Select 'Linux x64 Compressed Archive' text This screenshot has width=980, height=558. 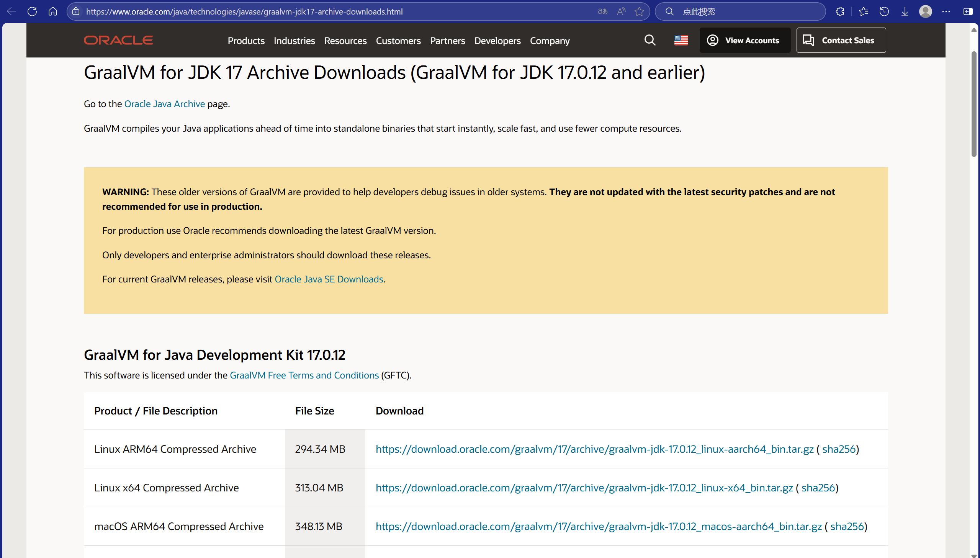[167, 488]
